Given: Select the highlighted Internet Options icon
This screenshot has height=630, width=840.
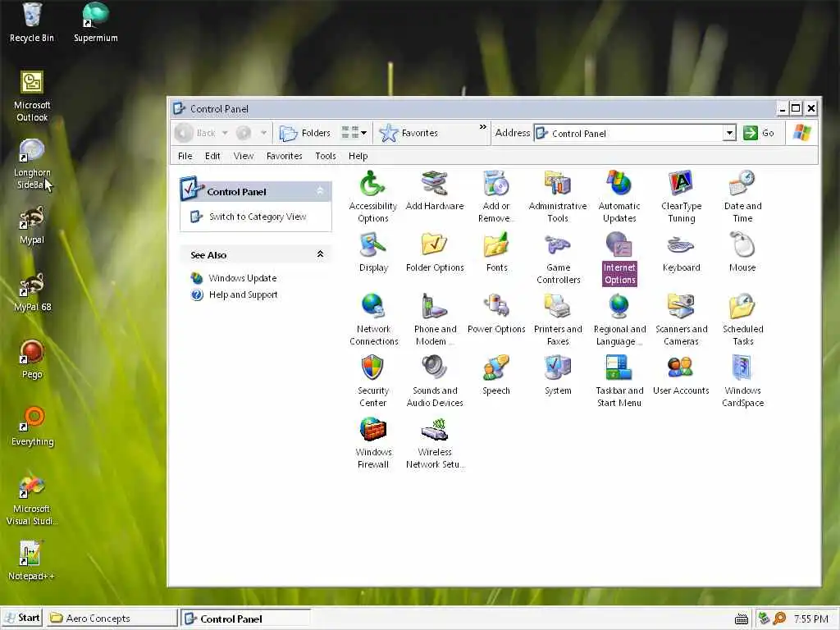Looking at the screenshot, I should click(619, 258).
